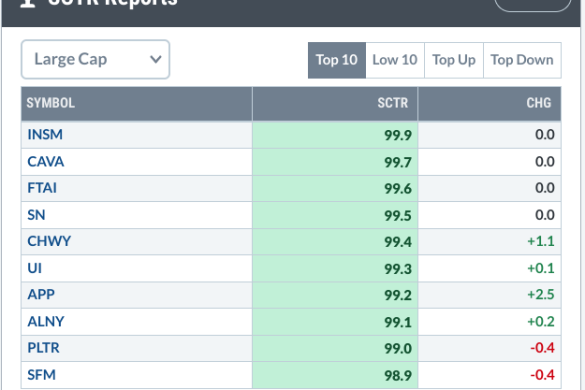Click APP's change value +2.5

pyautogui.click(x=541, y=295)
